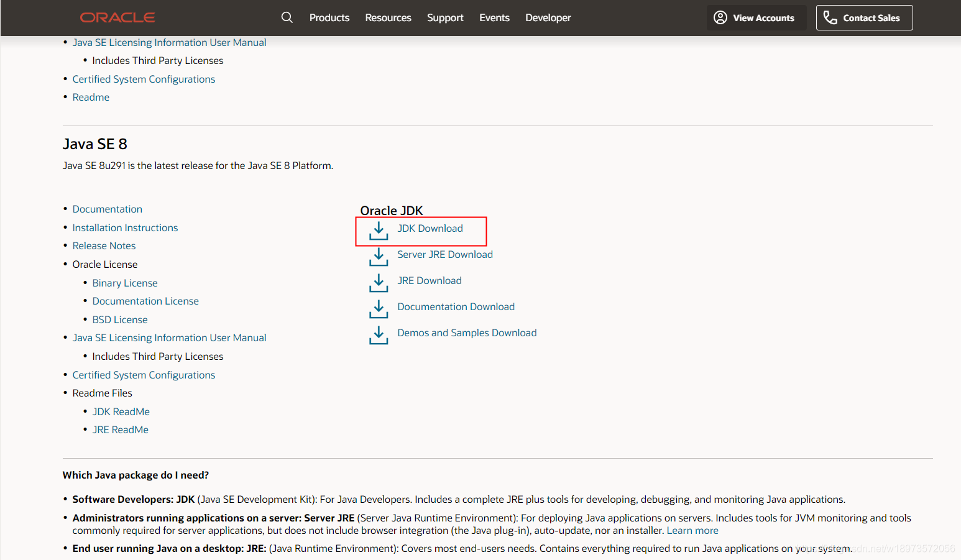Open the Resources menu
This screenshot has width=961, height=560.
[388, 17]
